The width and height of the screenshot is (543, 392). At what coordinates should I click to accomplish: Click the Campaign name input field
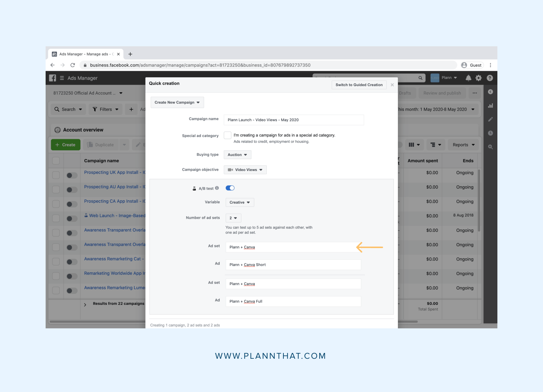coord(294,120)
